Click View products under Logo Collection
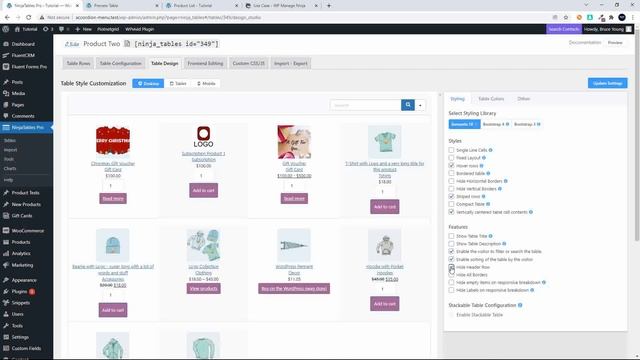Image resolution: width=640 pixels, height=360 pixels. pos(203,289)
